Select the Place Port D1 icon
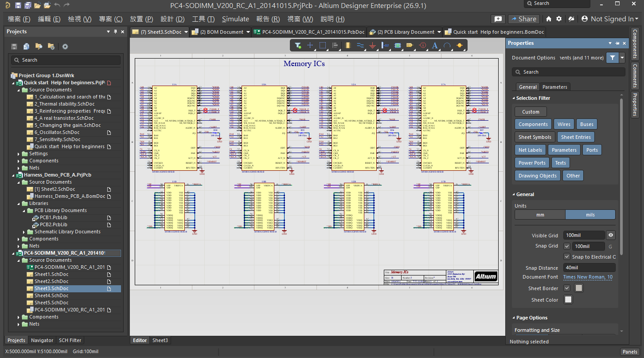Viewport: 644px width, 358px height. click(x=410, y=45)
